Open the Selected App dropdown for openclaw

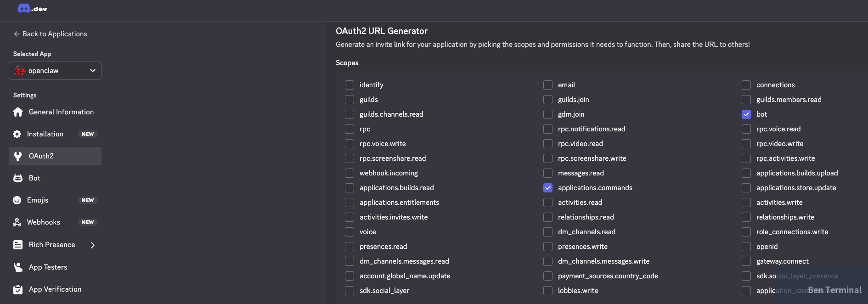(x=55, y=71)
